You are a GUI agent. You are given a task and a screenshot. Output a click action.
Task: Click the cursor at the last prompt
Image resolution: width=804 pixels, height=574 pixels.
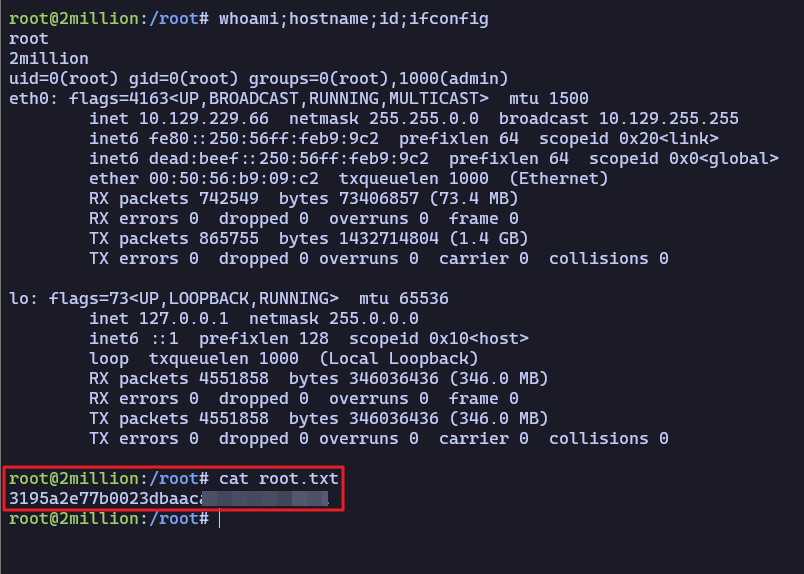[219, 519]
